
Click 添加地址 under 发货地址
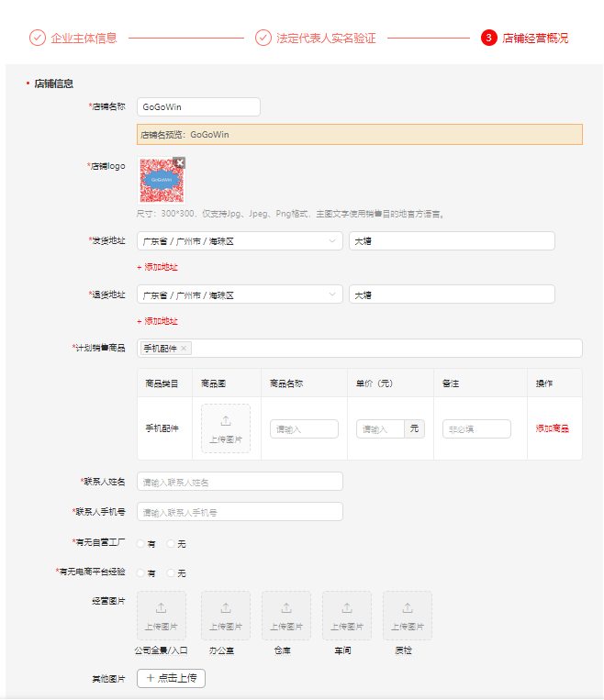coord(157,267)
